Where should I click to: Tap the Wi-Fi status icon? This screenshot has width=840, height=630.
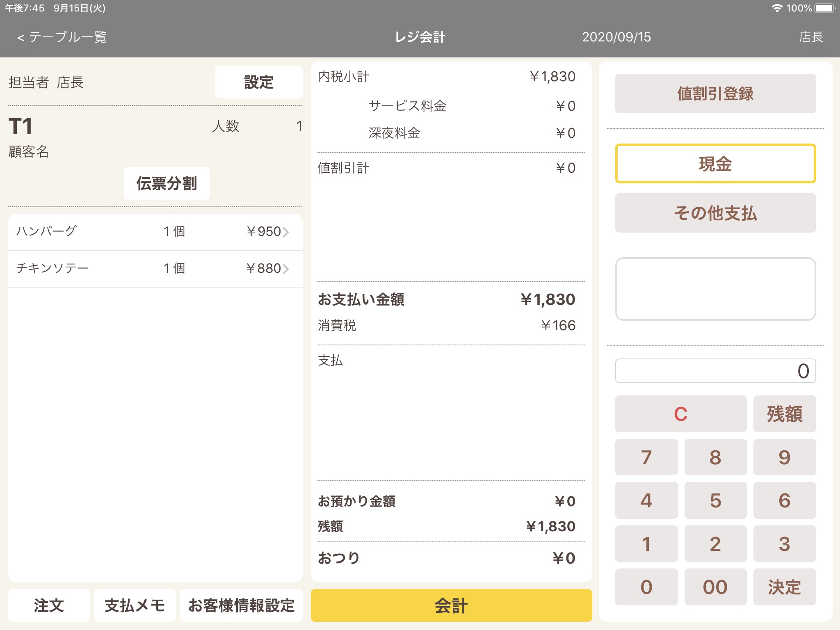pyautogui.click(x=777, y=8)
